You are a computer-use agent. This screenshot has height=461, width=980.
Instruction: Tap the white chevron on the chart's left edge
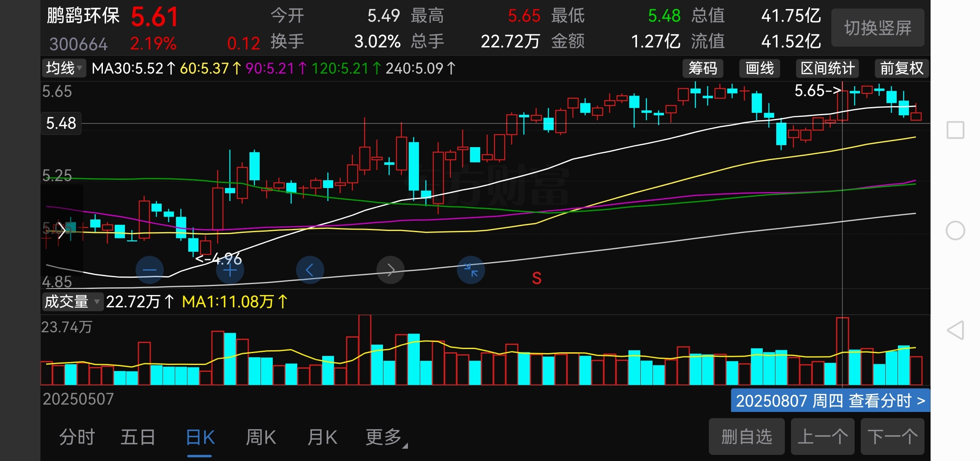tap(61, 230)
